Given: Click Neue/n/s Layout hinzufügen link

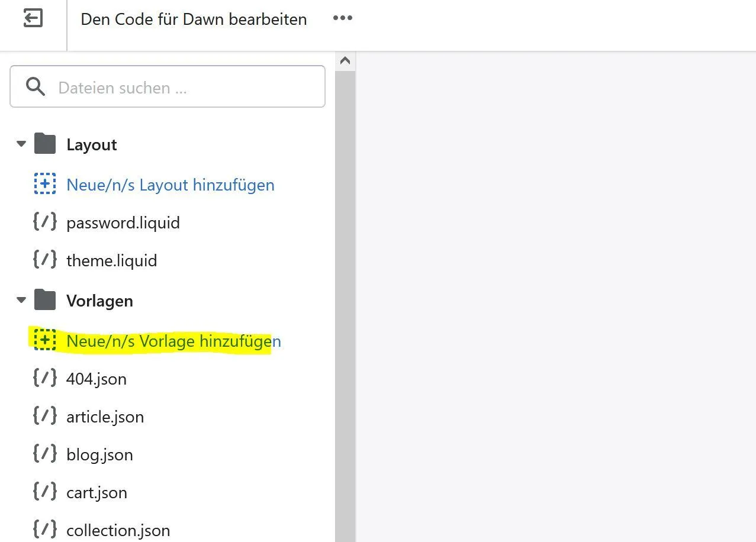Looking at the screenshot, I should (x=170, y=185).
